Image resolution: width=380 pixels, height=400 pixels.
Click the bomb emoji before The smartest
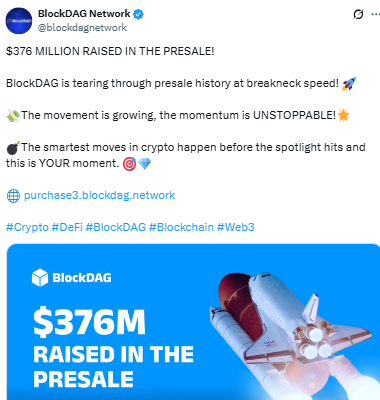13,147
